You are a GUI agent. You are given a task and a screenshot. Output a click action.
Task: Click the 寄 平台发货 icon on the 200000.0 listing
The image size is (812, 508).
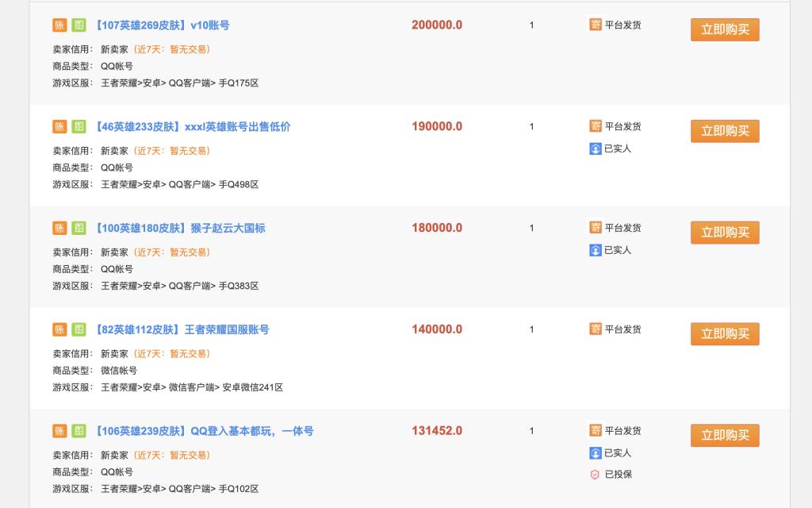(x=595, y=25)
